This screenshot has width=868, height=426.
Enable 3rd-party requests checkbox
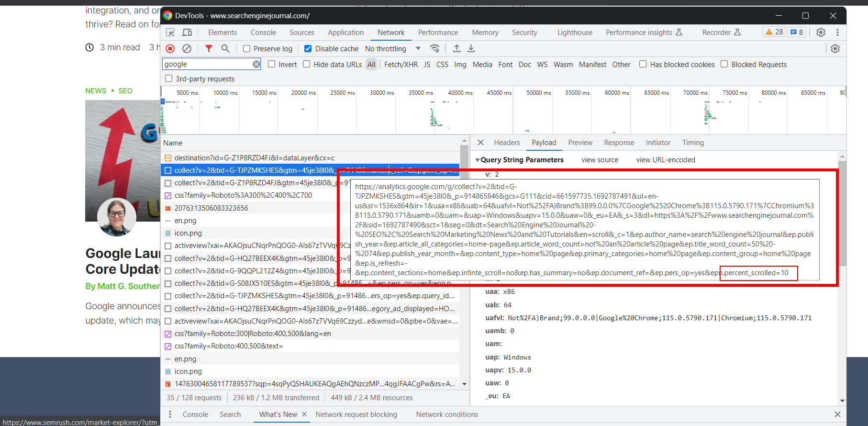coord(168,78)
